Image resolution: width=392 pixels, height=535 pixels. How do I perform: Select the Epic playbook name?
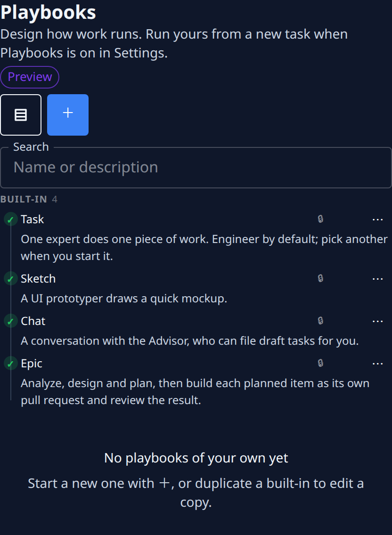pos(32,364)
